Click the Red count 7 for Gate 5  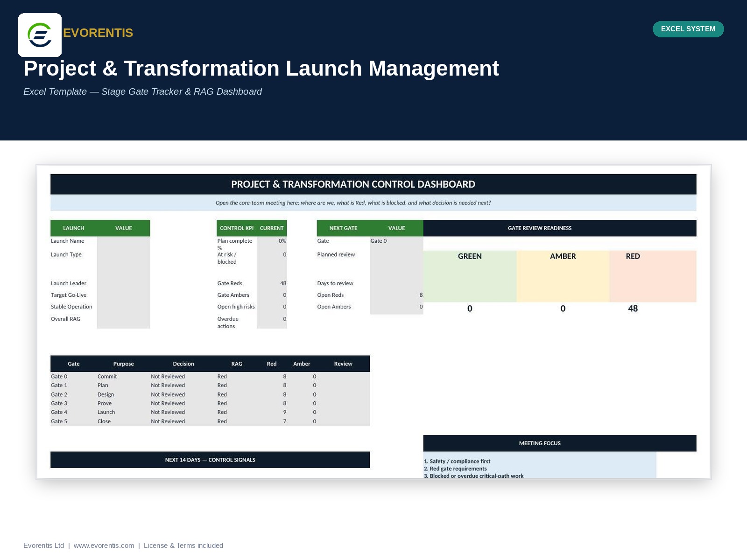(x=285, y=421)
